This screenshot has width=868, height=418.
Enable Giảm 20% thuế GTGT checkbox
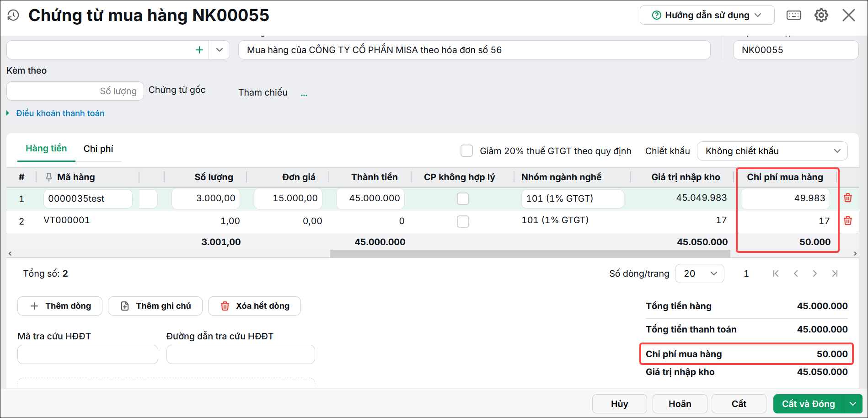point(466,151)
